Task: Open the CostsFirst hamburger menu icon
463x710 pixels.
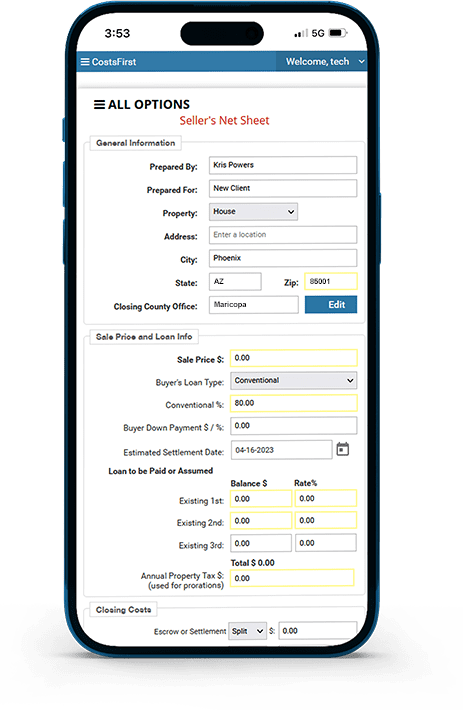Action: coord(85,62)
